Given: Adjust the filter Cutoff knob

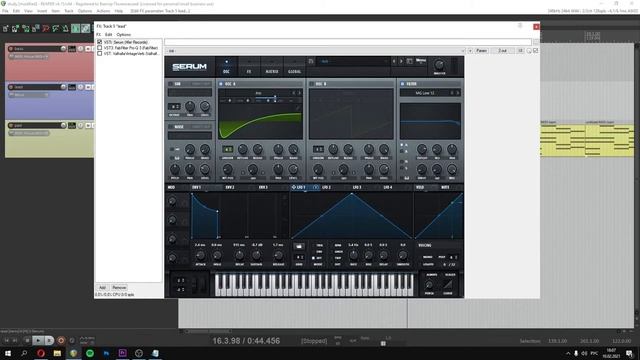Looking at the screenshot, I should coord(422,149).
